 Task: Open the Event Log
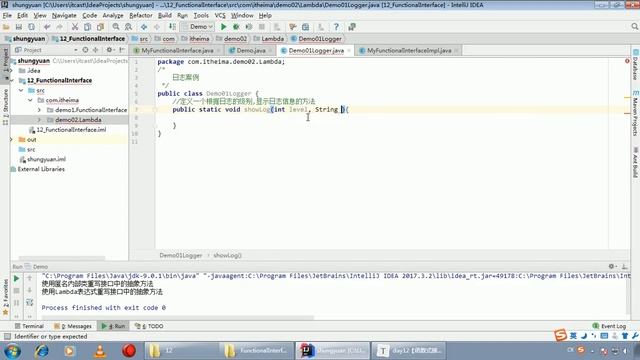[x=609, y=326]
